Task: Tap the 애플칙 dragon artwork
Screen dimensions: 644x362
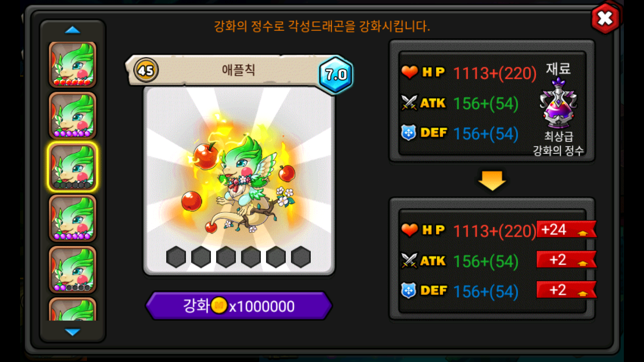Action: pyautogui.click(x=239, y=181)
